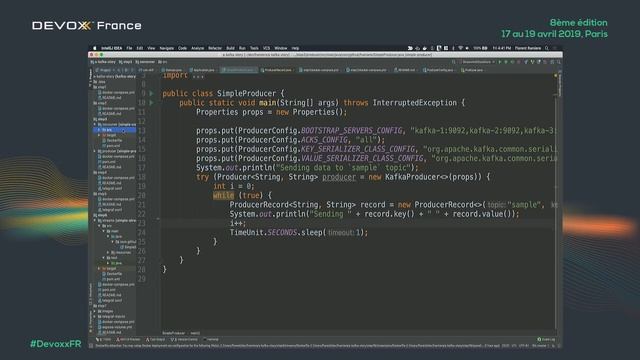Switch to the ProducerConfig.java editor tab
Viewport: 640px width, 360px height.
pyautogui.click(x=438, y=70)
